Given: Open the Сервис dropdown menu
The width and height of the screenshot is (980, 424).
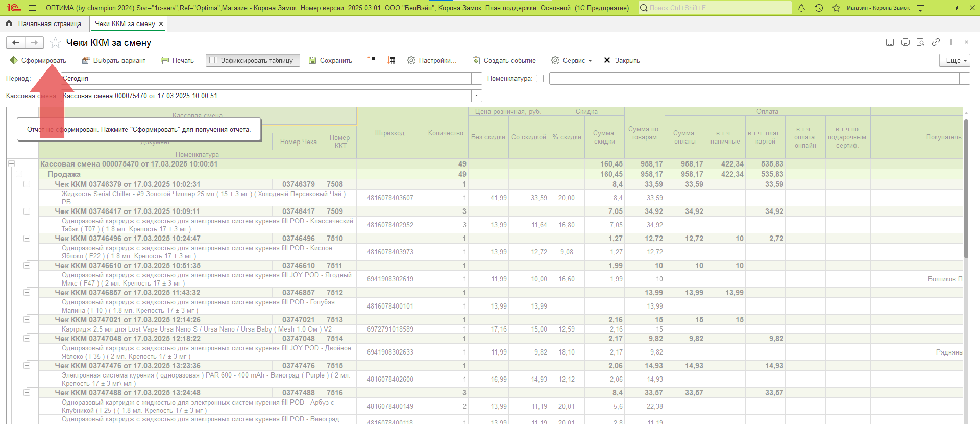Looking at the screenshot, I should pos(572,60).
